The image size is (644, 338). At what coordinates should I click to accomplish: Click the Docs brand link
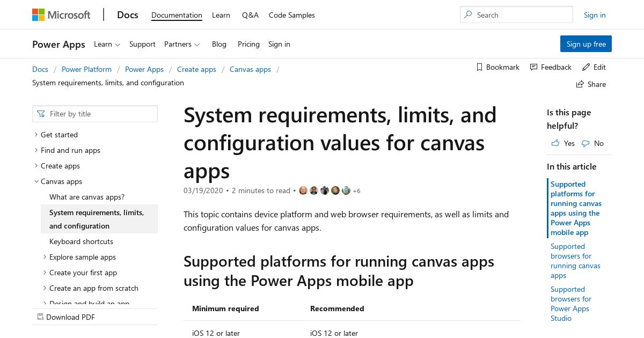click(x=128, y=14)
